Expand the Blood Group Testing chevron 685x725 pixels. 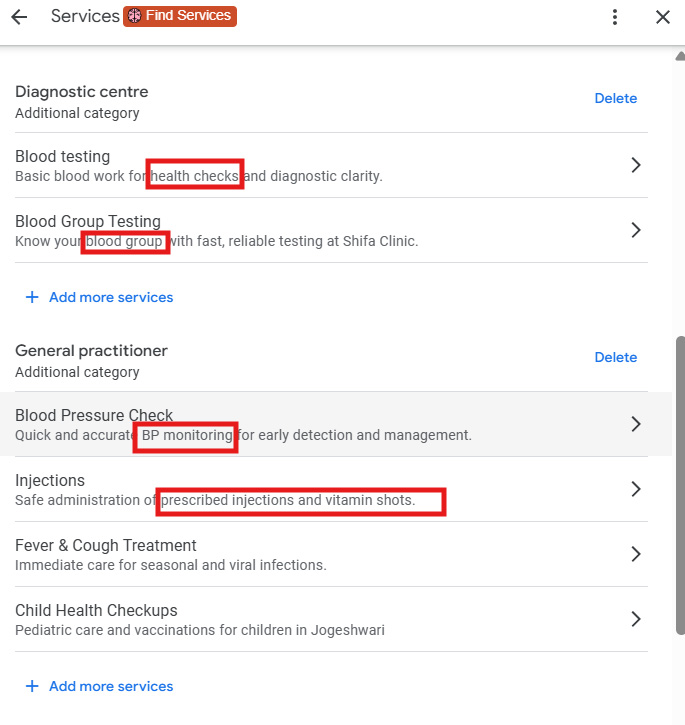point(636,230)
